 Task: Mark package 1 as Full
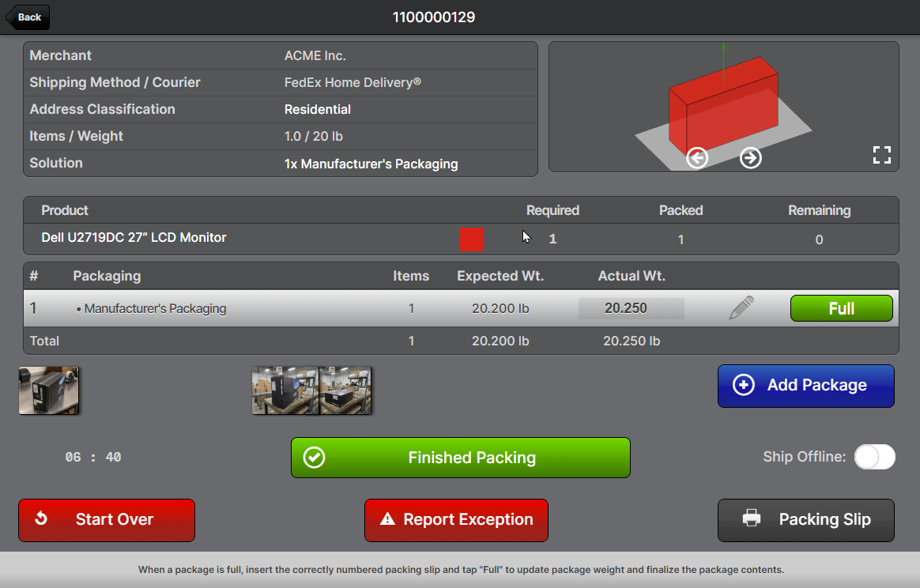pos(842,308)
